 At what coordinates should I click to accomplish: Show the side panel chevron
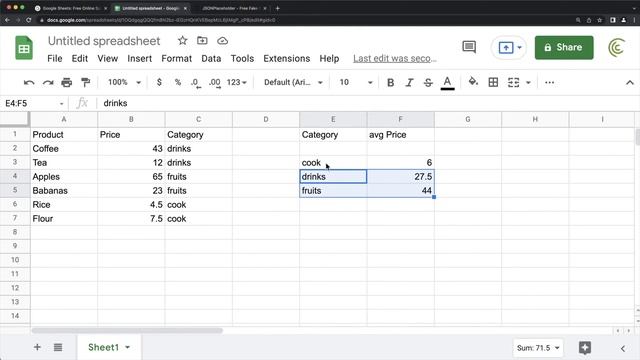[623, 348]
